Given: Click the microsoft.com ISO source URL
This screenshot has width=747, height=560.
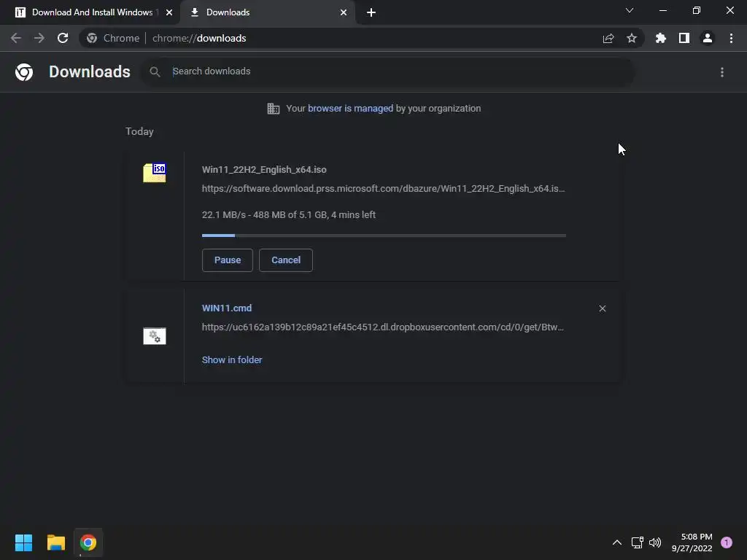Looking at the screenshot, I should [384, 189].
